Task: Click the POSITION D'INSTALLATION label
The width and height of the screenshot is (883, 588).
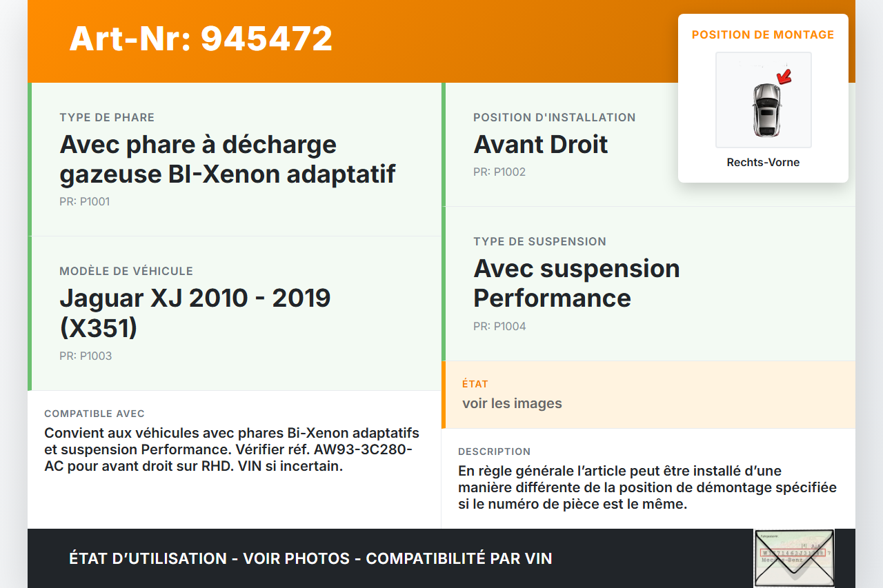Action: 555,117
